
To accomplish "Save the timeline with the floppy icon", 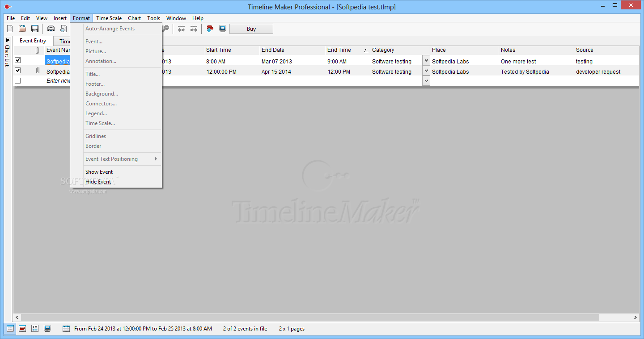I will coord(35,29).
